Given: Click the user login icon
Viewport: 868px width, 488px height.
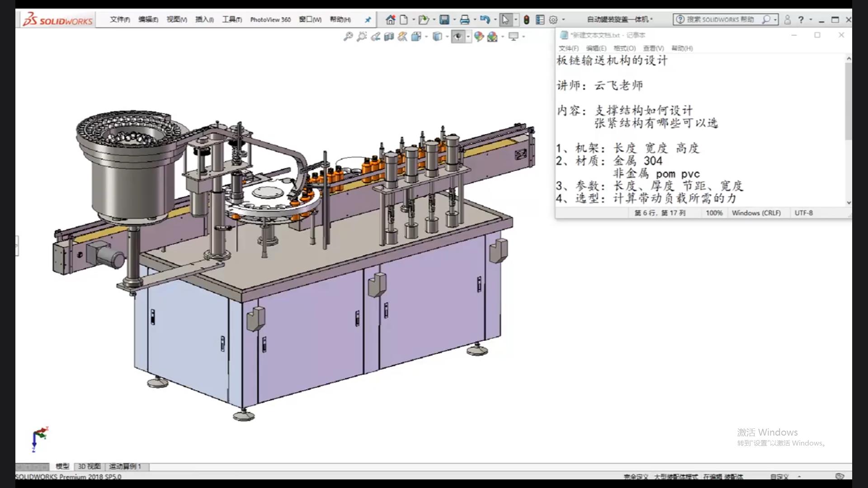Looking at the screenshot, I should pyautogui.click(x=788, y=19).
